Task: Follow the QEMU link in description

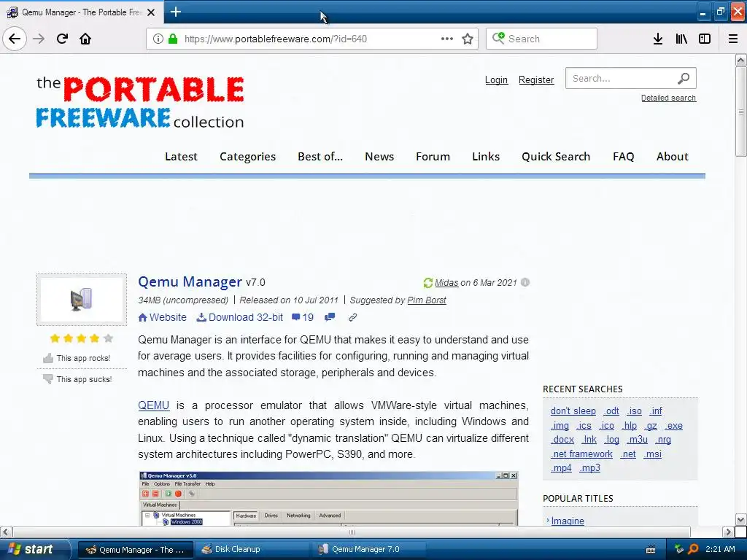Action: tap(153, 405)
